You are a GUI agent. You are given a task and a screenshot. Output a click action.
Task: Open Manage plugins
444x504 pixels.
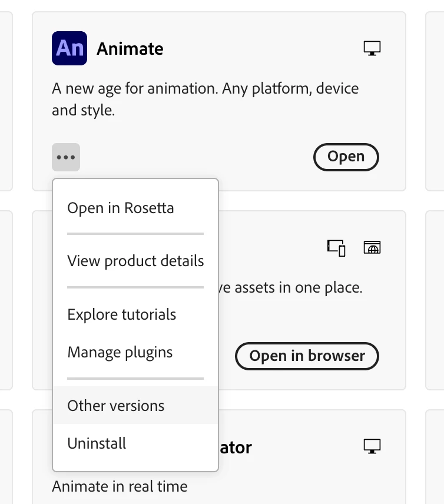tap(135, 352)
